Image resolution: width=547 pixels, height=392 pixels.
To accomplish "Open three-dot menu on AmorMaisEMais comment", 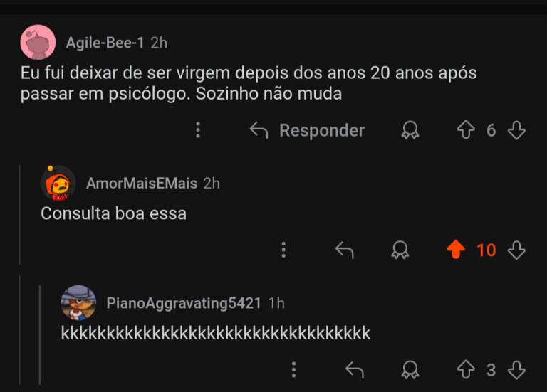I will 283,250.
